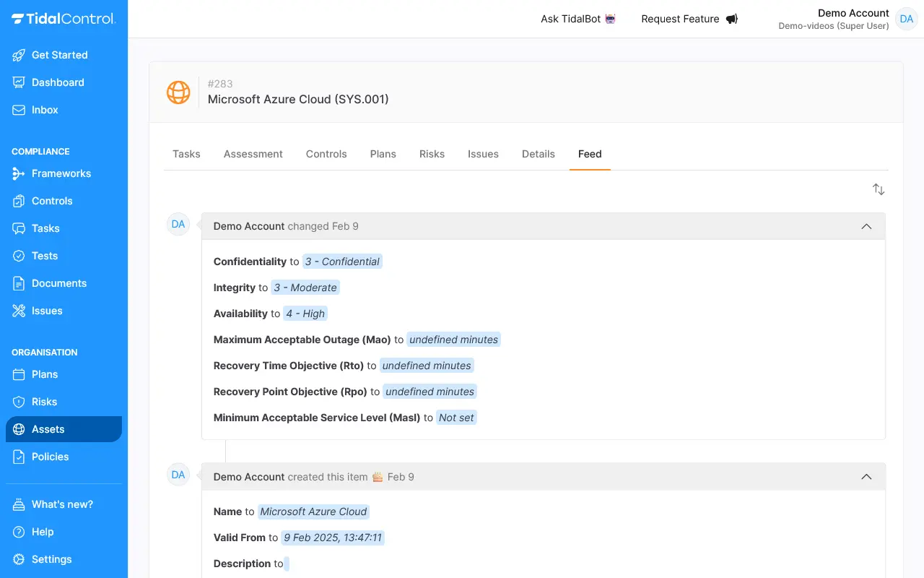The width and height of the screenshot is (924, 578).
Task: Click the 'Microsoft Azure Cloud' name value
Action: pos(313,512)
